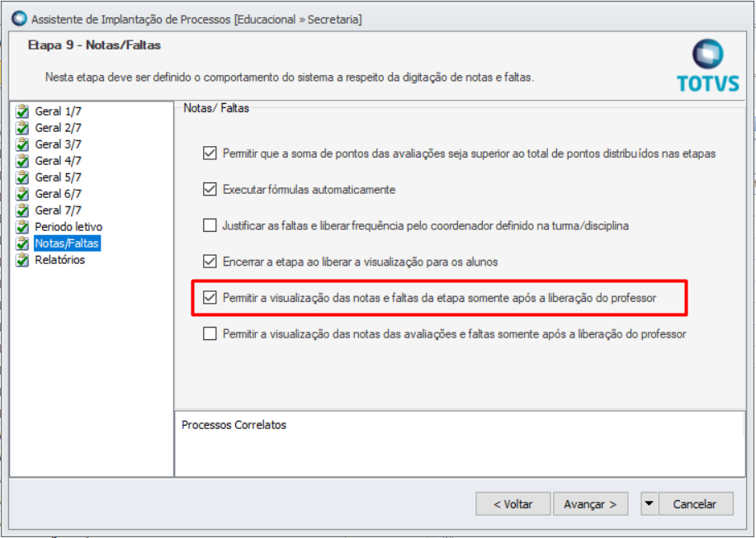Enable 'Justificar as faltas e liberar frequência' checkbox
The width and height of the screenshot is (756, 538).
[x=210, y=225]
